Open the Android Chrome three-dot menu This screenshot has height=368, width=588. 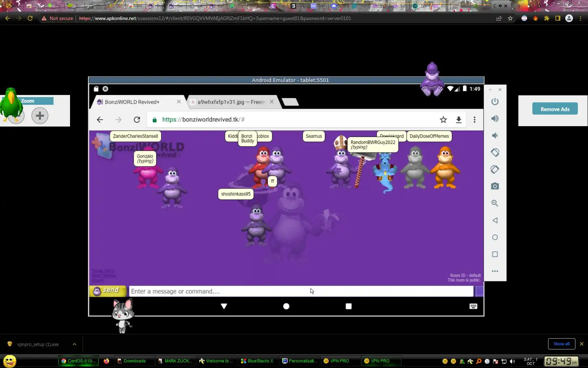pyautogui.click(x=475, y=120)
